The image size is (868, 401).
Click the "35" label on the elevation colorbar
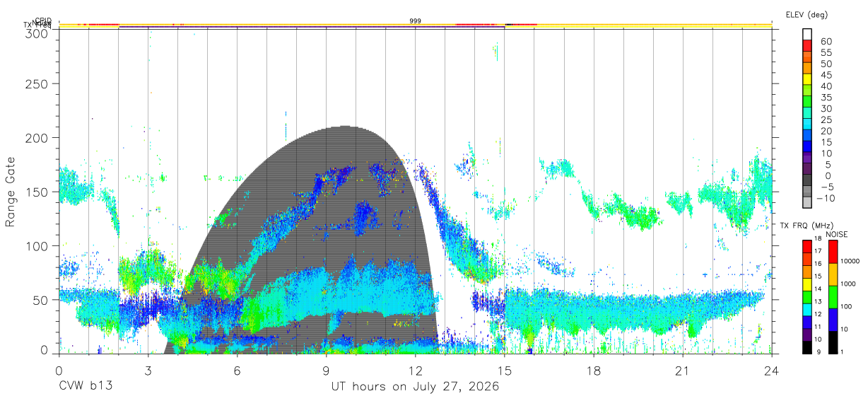point(826,98)
